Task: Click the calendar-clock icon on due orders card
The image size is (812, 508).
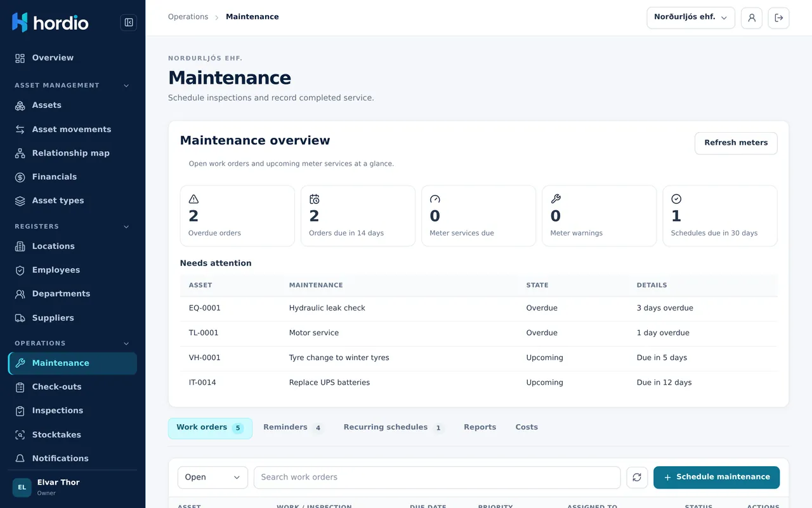Action: pos(315,199)
